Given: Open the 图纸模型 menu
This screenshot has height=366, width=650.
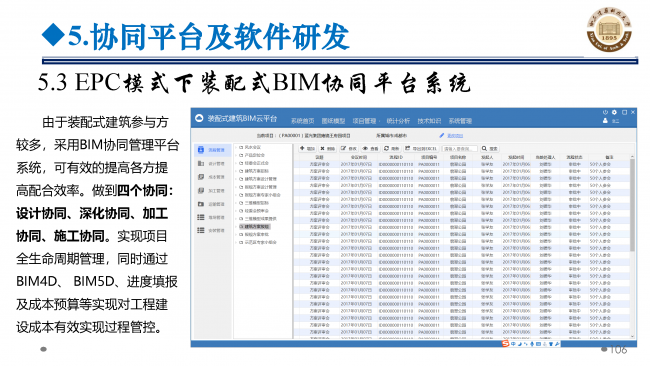Looking at the screenshot, I should [x=333, y=121].
